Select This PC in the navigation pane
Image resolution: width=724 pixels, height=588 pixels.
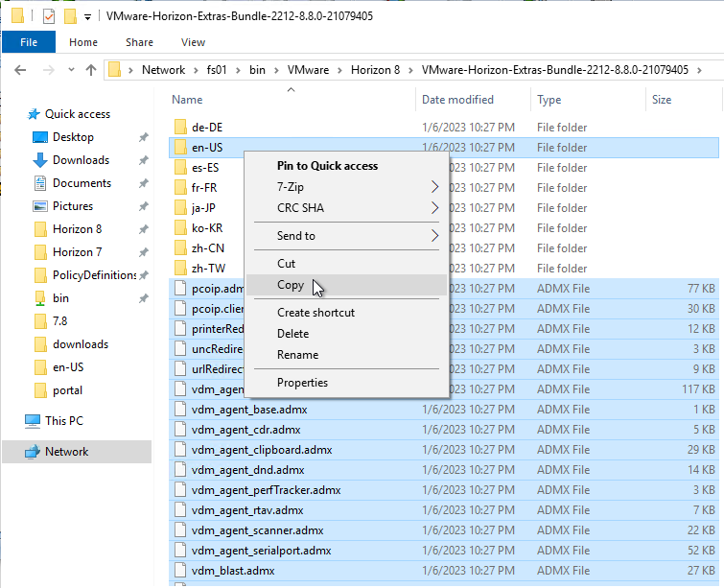pos(63,421)
